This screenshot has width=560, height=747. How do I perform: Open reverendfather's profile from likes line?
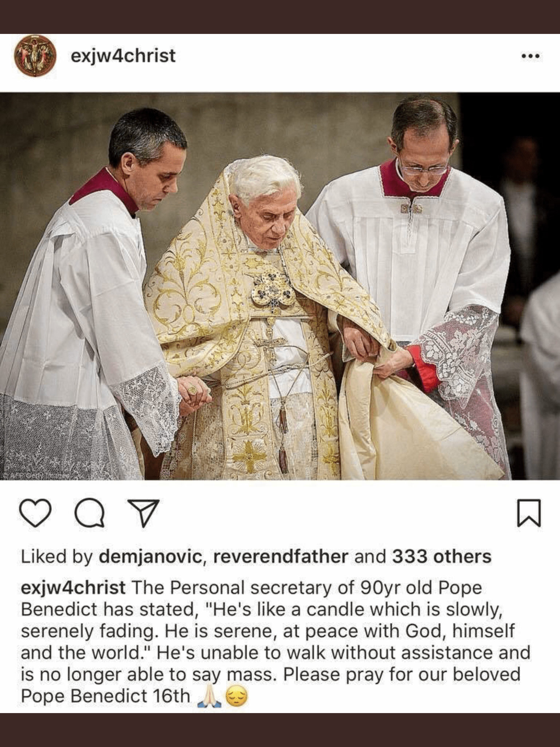pos(281,557)
